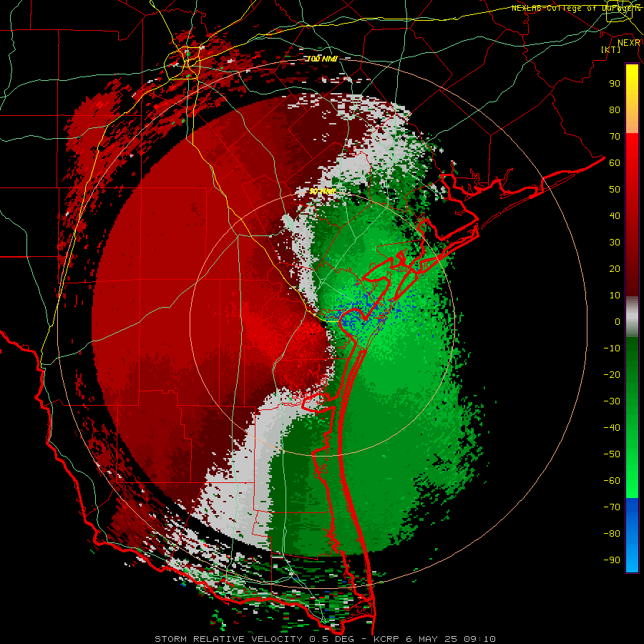This screenshot has height=644, width=644.
Task: Select bright green segment near -60 KT
Action: pyautogui.click(x=632, y=477)
